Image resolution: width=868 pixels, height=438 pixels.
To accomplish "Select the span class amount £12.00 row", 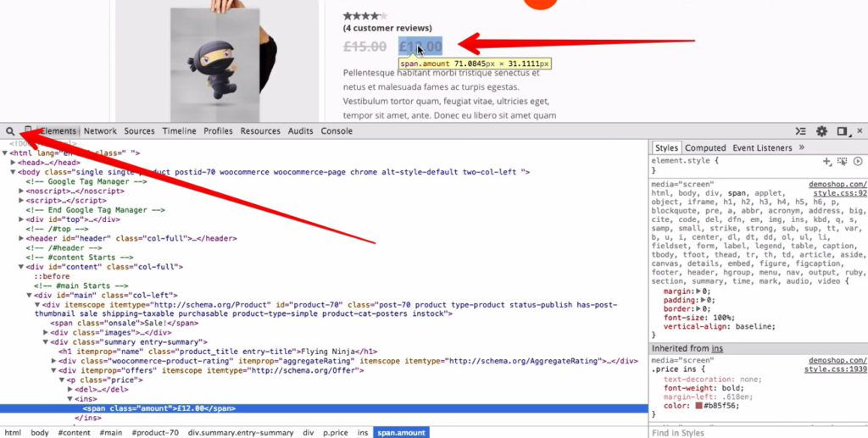I will click(x=324, y=408).
